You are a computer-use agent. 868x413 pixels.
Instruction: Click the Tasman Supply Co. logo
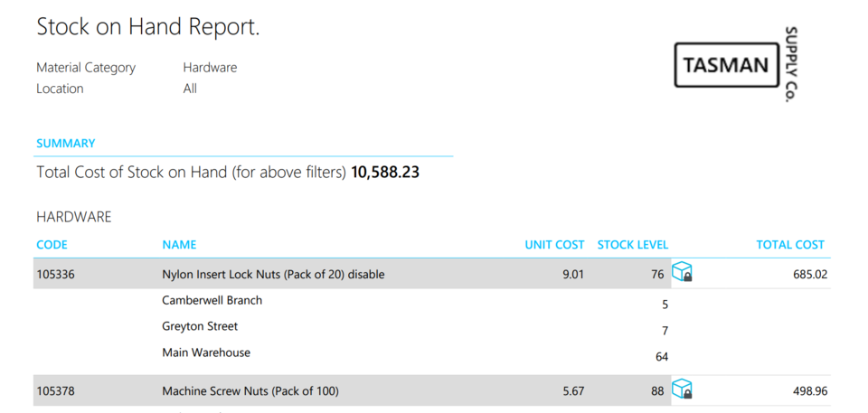click(737, 65)
